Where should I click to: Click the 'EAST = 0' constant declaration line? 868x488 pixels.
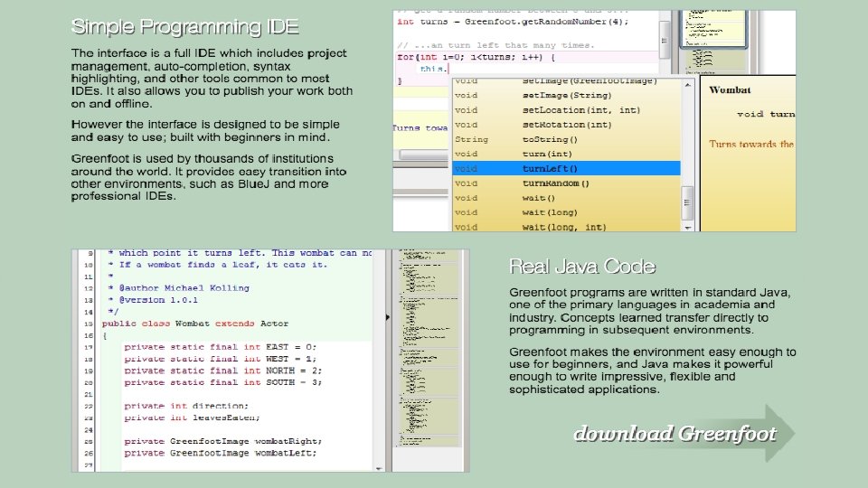221,347
